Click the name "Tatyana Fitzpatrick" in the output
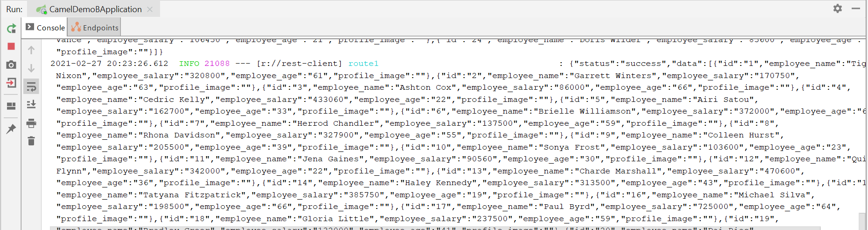 [x=192, y=195]
